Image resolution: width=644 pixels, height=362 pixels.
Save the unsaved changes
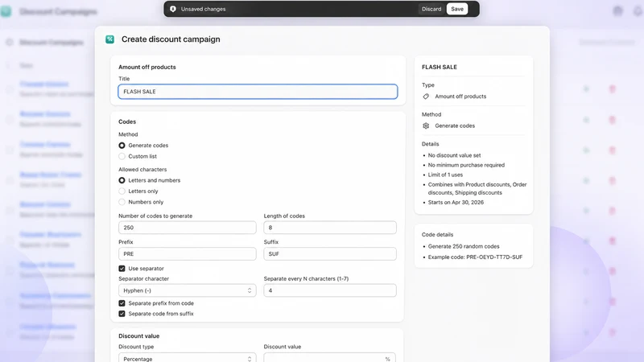(457, 9)
